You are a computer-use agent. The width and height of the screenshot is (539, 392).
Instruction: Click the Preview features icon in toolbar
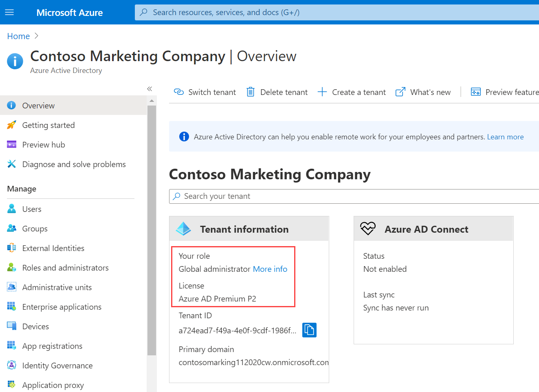(x=476, y=92)
